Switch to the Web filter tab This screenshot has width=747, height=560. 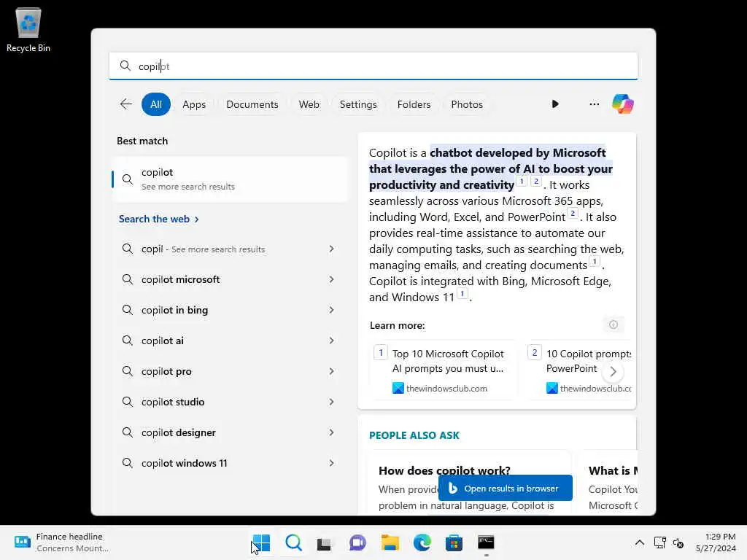point(309,104)
